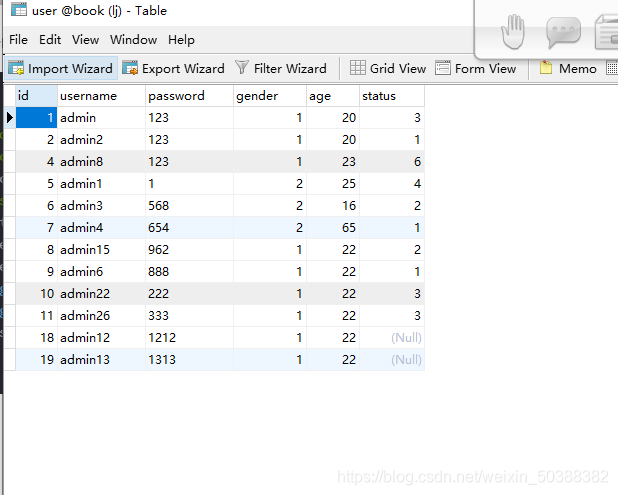Click the table icon in title bar
This screenshot has width=618, height=495.
pyautogui.click(x=19, y=9)
